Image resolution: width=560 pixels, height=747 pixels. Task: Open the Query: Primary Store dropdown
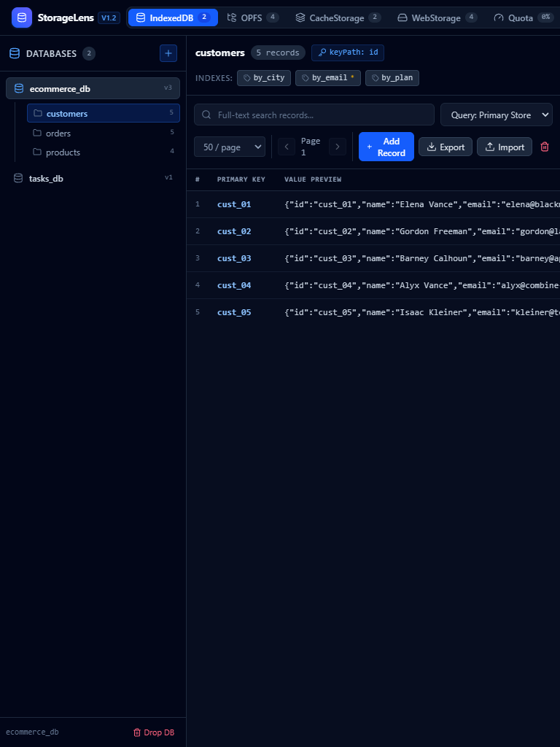[x=496, y=115]
